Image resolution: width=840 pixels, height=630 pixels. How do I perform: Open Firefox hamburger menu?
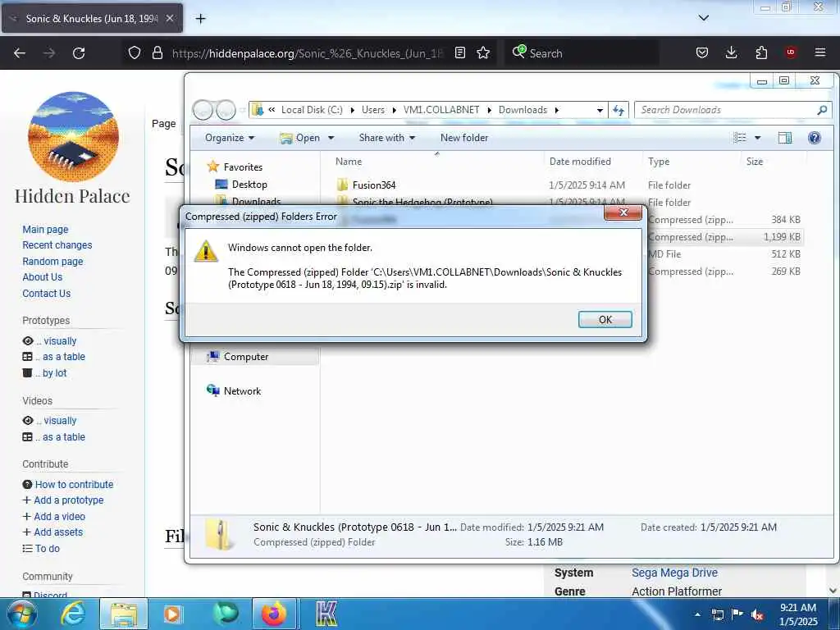coord(820,52)
